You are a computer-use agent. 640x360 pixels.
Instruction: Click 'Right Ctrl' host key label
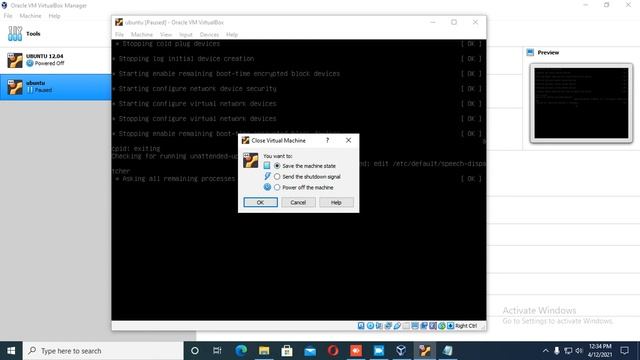pyautogui.click(x=466, y=326)
